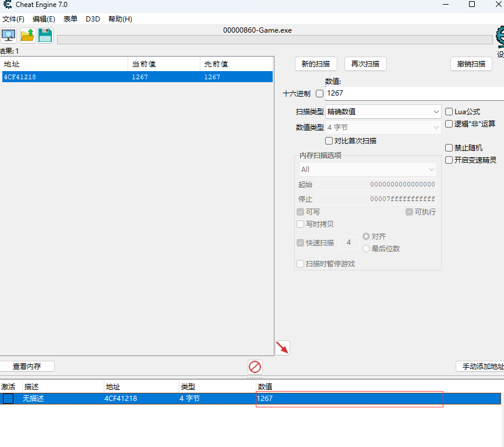Click the 停止 address input field

(376, 199)
